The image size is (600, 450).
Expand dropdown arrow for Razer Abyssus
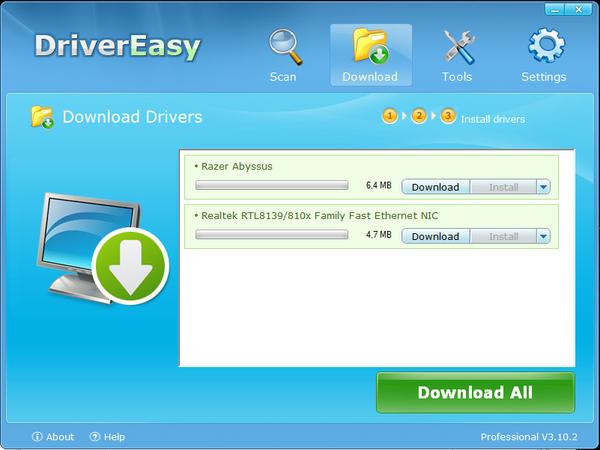543,186
